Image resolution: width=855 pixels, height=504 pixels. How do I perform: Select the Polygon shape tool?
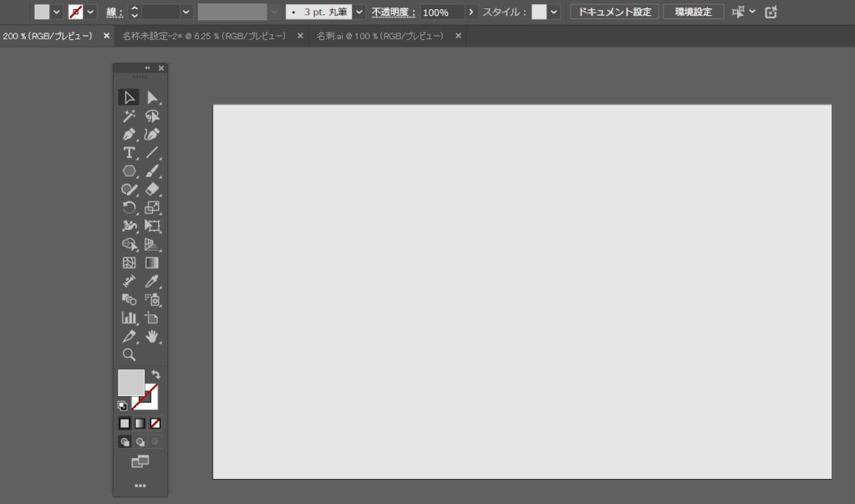click(129, 171)
